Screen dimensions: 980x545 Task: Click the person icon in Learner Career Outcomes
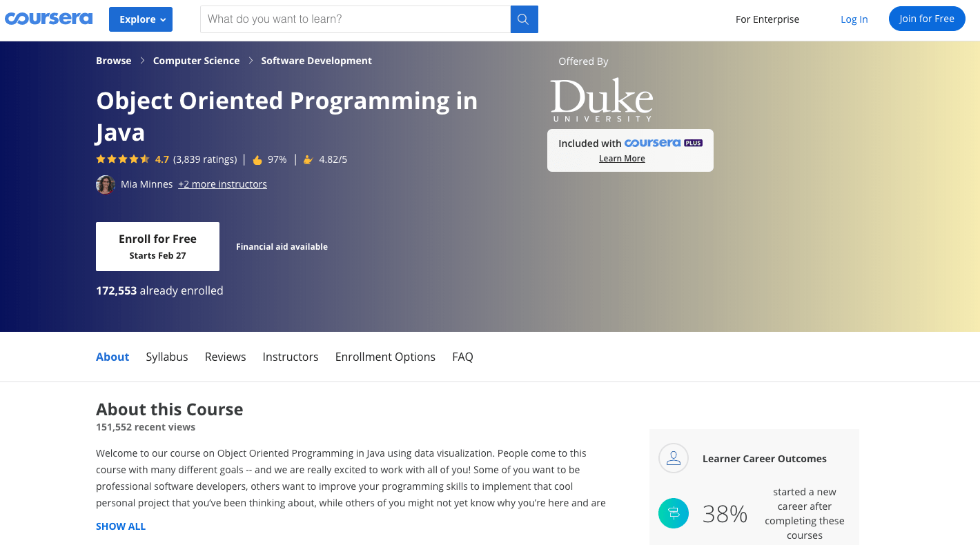point(674,458)
